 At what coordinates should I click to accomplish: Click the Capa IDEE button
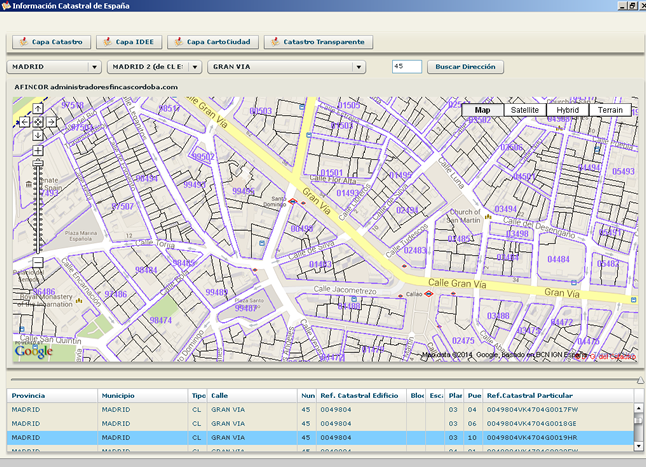[x=129, y=42]
